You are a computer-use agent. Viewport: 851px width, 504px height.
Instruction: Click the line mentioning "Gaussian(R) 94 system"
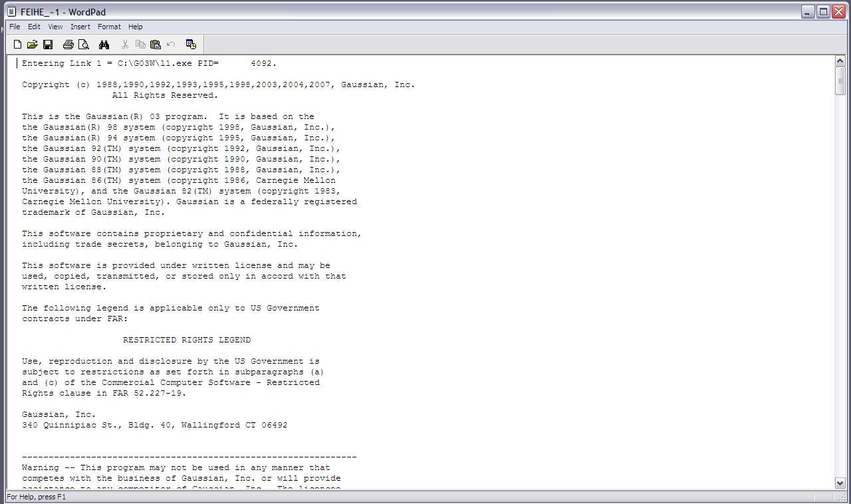coord(178,138)
